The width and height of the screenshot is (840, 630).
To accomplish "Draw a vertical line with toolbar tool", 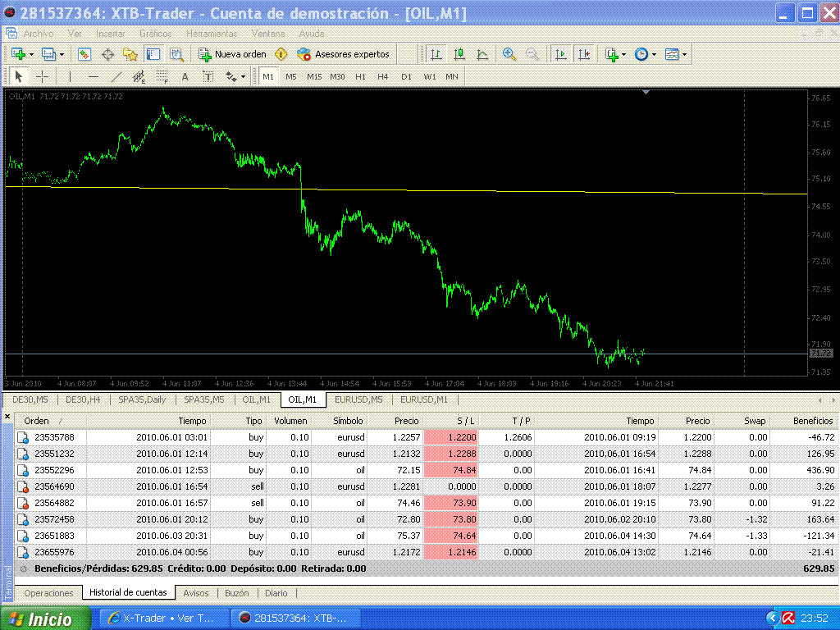I will point(70,76).
